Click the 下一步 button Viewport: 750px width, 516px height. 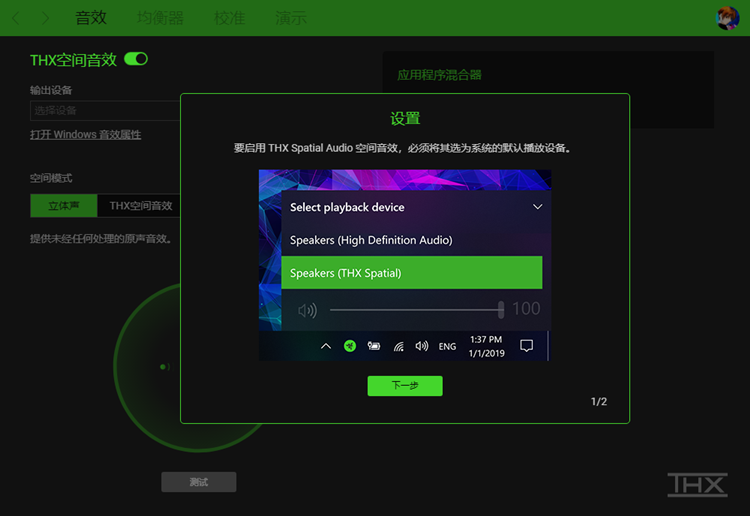405,385
